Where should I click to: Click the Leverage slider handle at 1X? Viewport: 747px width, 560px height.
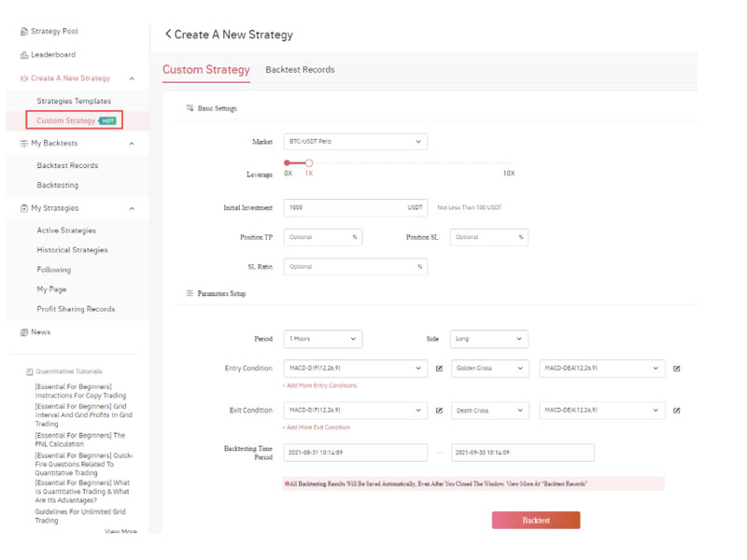309,162
